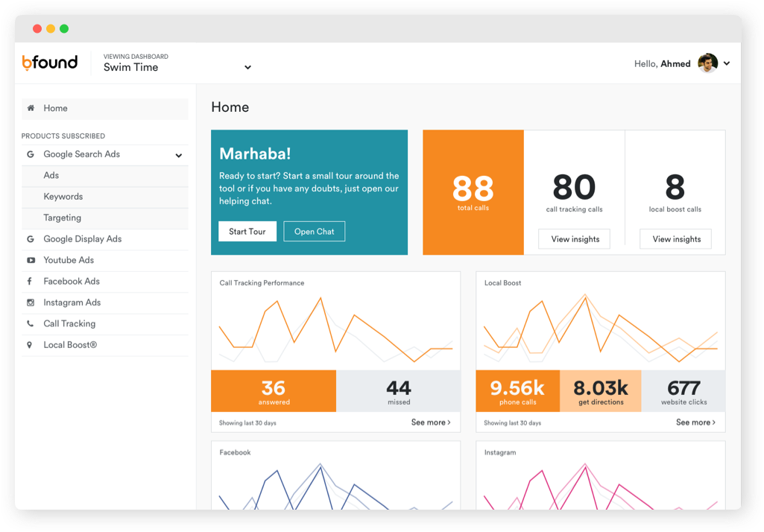Select Keywords submenu item
Viewport: 764px width, 532px height.
(x=105, y=197)
